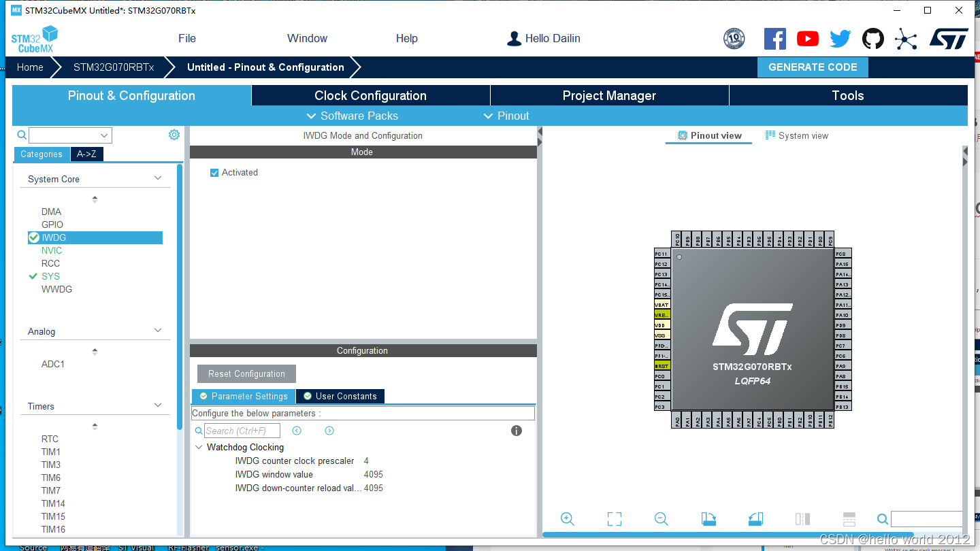Click Hello Dailin account link
This screenshot has width=980, height=551.
(553, 39)
